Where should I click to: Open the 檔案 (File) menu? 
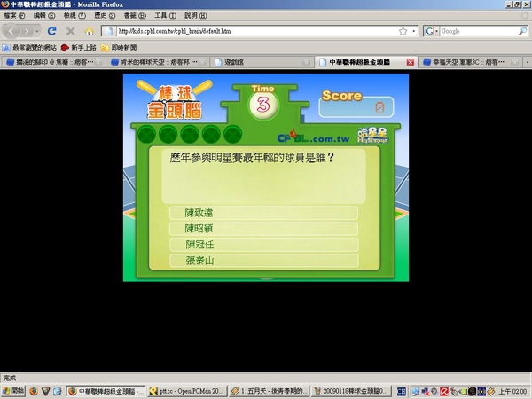[x=14, y=16]
